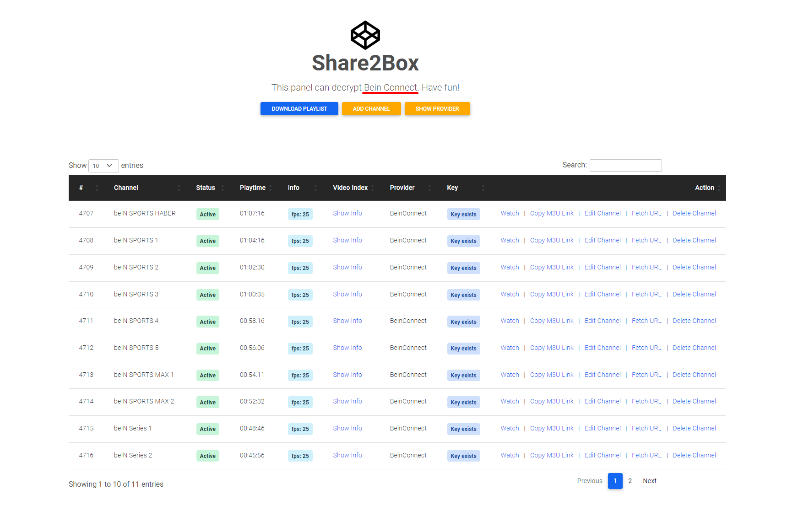This screenshot has width=798, height=532.
Task: Show Info for beIN SPORTS 5
Action: (347, 348)
